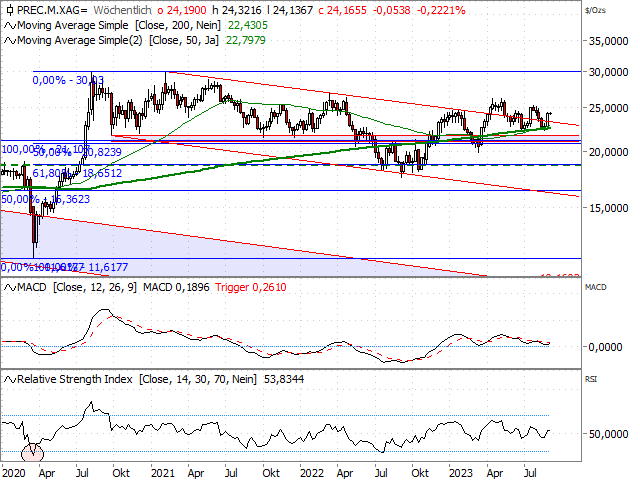Click the candlestick icon beside PREC.M.XAG=
The image size is (640, 480).
[x=10, y=10]
